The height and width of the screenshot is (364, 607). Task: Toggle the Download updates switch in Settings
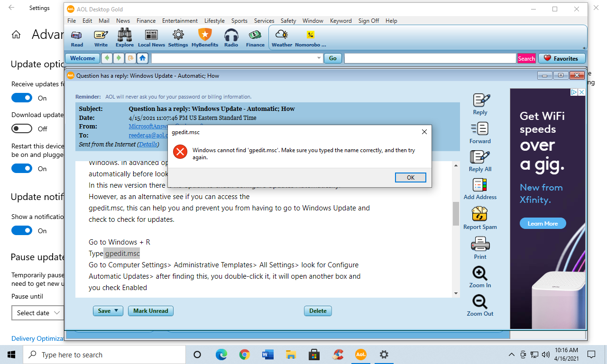click(22, 128)
